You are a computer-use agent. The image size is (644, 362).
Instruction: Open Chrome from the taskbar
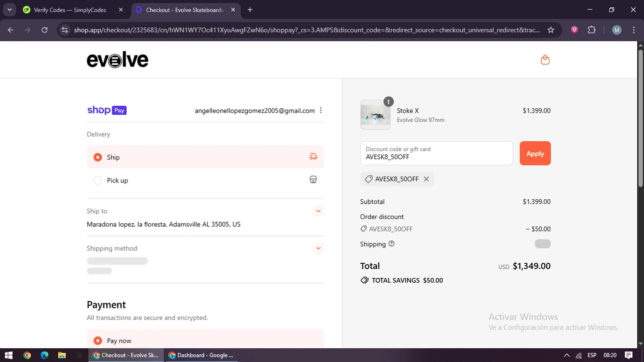[27, 355]
